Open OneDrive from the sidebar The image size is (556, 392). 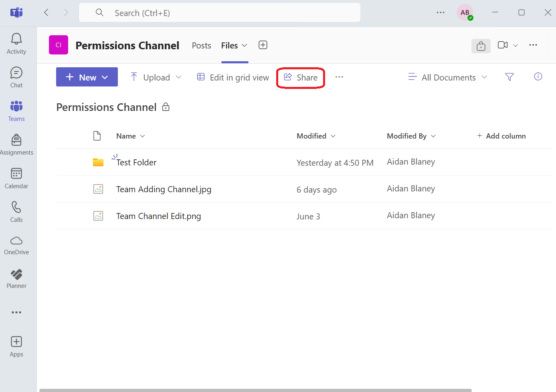point(16,245)
